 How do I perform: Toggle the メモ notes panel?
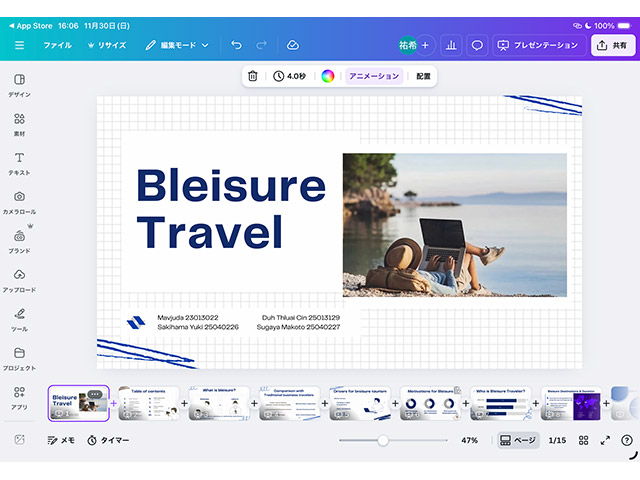click(61, 440)
